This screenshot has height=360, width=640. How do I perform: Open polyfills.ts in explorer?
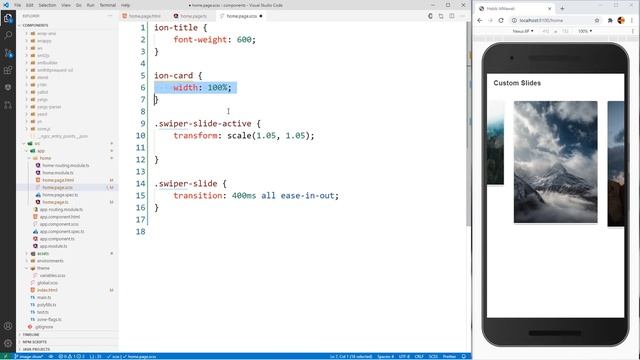click(x=46, y=305)
